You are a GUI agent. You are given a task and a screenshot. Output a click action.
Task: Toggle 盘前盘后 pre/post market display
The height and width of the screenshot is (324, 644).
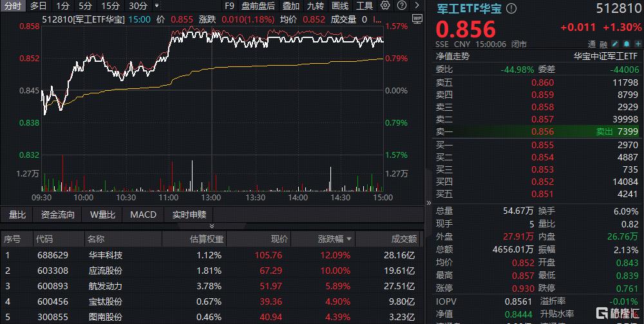tap(258, 6)
